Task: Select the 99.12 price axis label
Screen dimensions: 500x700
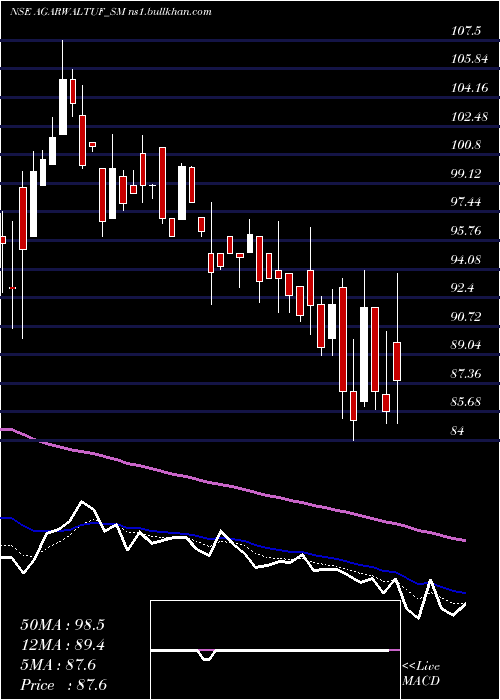Action: coord(466,174)
